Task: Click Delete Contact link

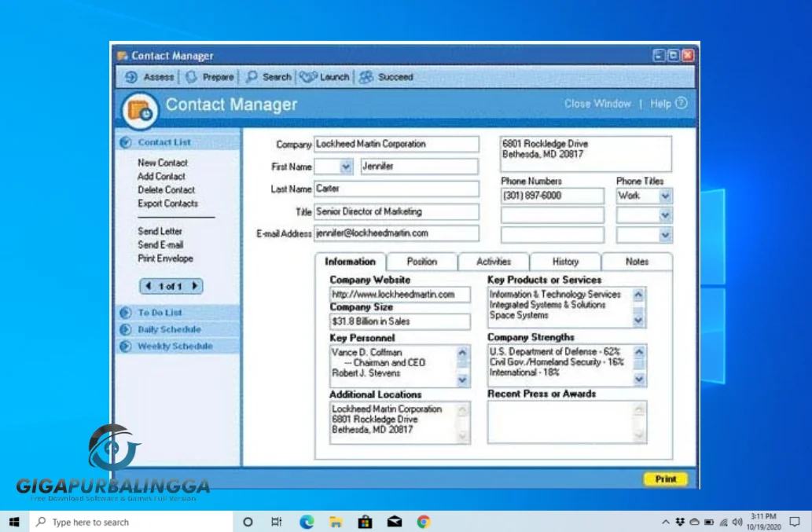Action: pos(166,190)
